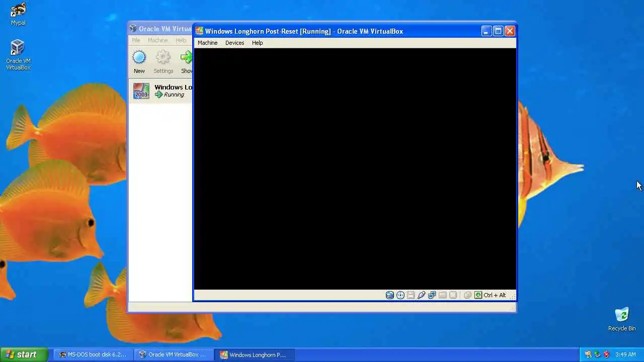The image size is (644, 362).
Task: Click the VM window title bar text
Action: [304, 31]
